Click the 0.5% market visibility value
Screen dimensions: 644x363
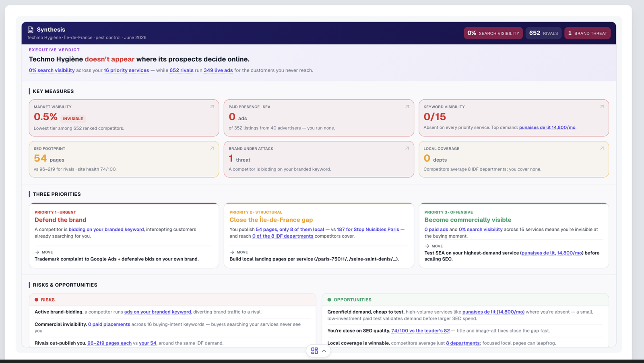pyautogui.click(x=45, y=117)
